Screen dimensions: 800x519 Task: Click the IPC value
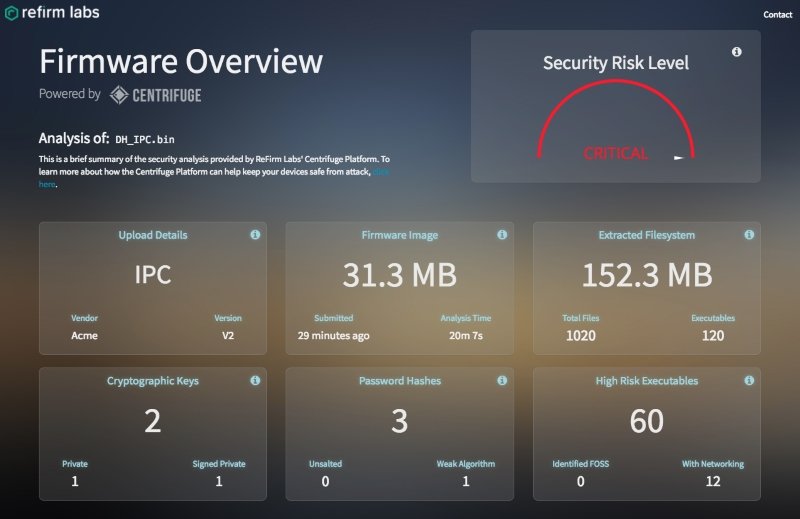point(153,275)
